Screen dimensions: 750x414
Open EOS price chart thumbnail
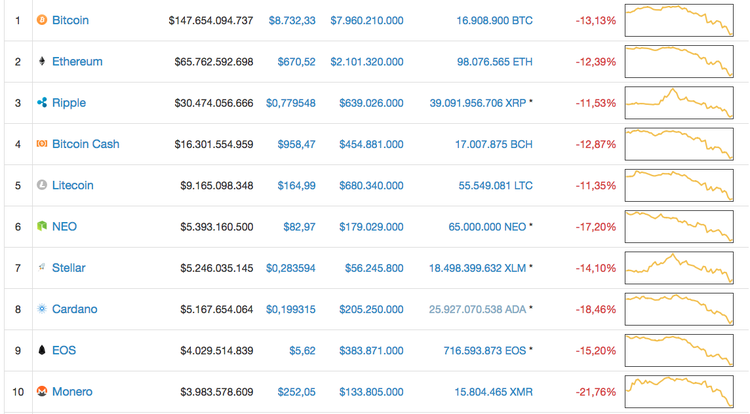click(x=679, y=350)
